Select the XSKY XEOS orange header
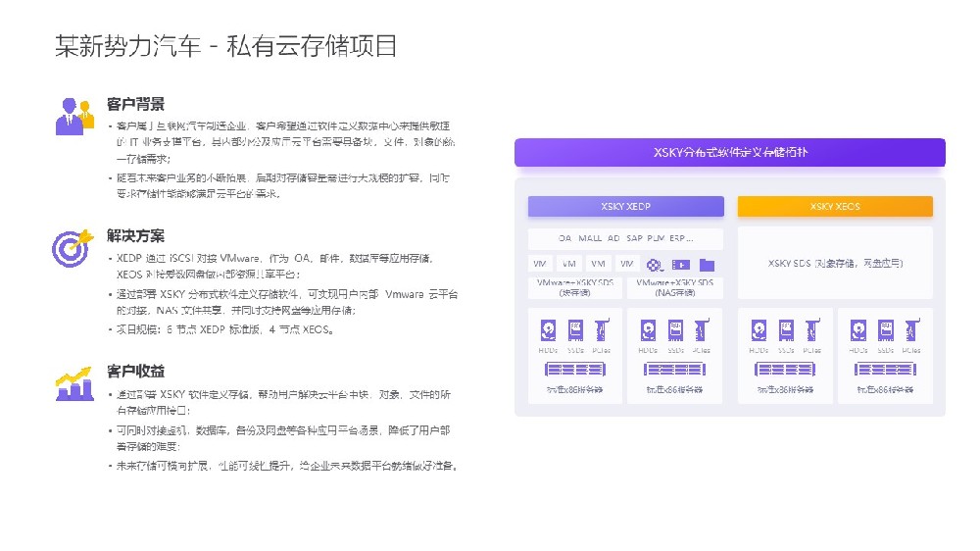 tap(835, 207)
